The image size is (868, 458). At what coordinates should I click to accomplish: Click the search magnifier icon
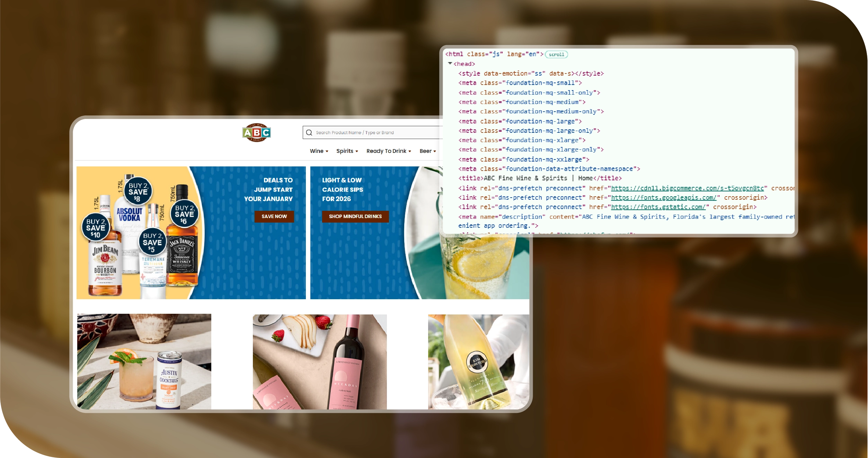pyautogui.click(x=309, y=132)
